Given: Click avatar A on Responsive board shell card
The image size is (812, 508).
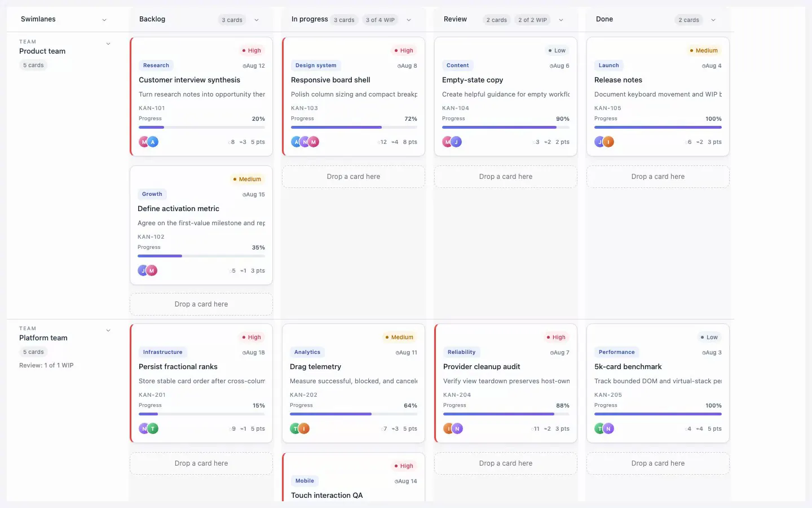Looking at the screenshot, I should click(297, 142).
